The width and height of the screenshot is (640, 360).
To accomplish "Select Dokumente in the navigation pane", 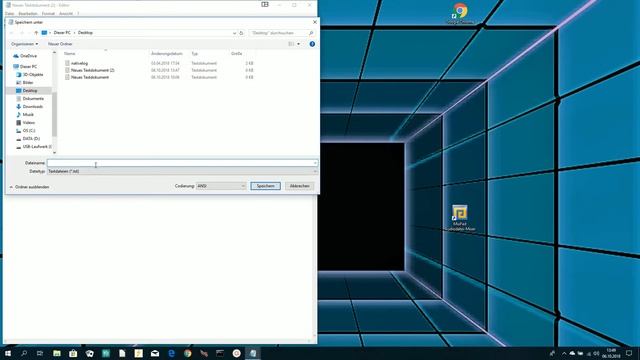I will (x=30, y=99).
